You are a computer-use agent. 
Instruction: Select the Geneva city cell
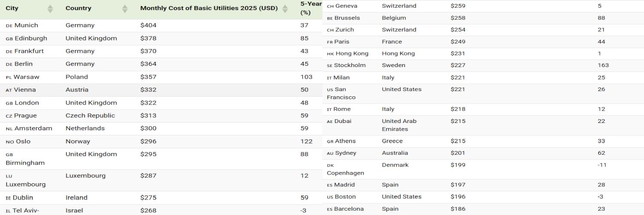[x=346, y=6]
